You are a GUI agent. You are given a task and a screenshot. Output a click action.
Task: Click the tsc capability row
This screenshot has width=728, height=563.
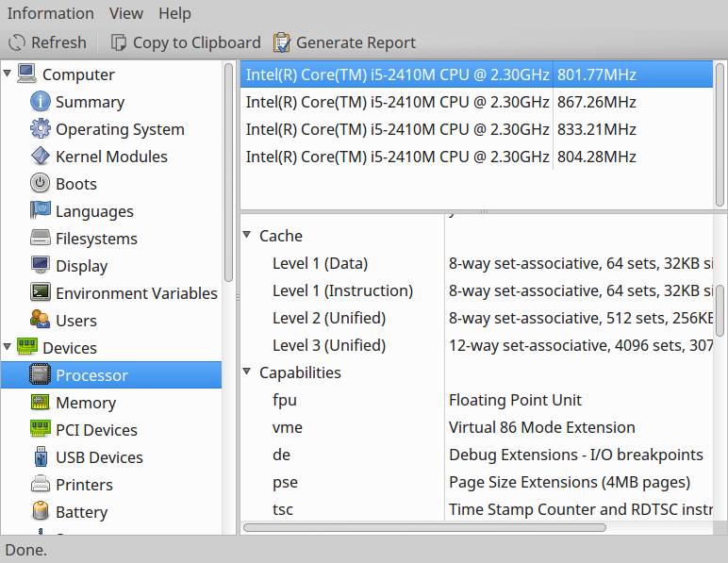[x=476, y=508]
